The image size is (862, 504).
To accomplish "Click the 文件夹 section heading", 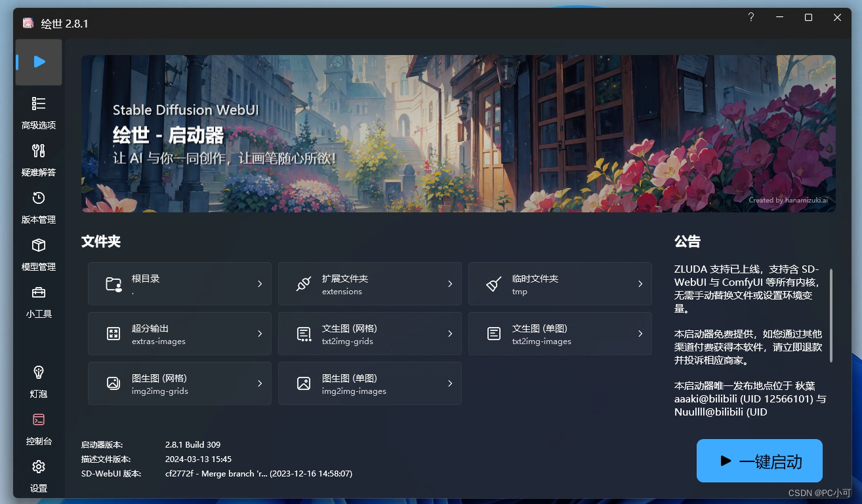I will point(101,241).
